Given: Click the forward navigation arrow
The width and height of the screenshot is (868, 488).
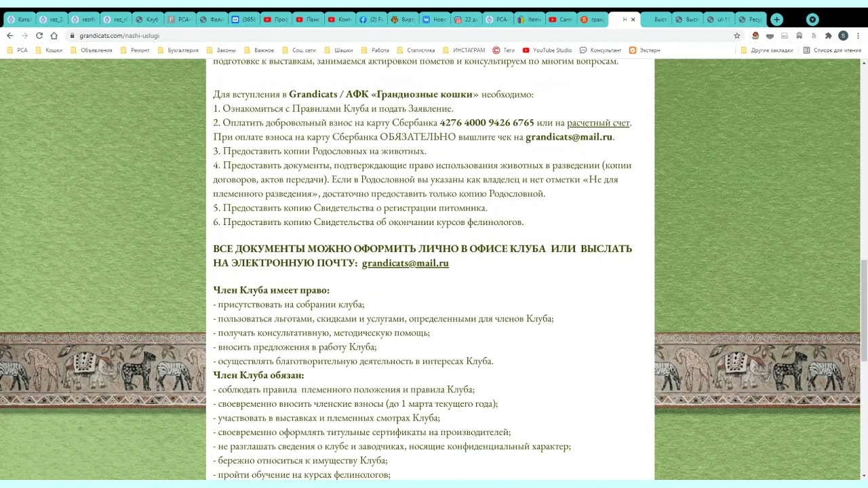Looking at the screenshot, I should click(24, 35).
